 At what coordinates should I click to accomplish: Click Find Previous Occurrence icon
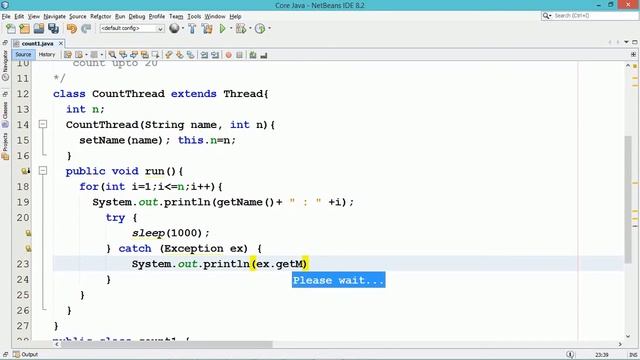pyautogui.click(x=123, y=55)
